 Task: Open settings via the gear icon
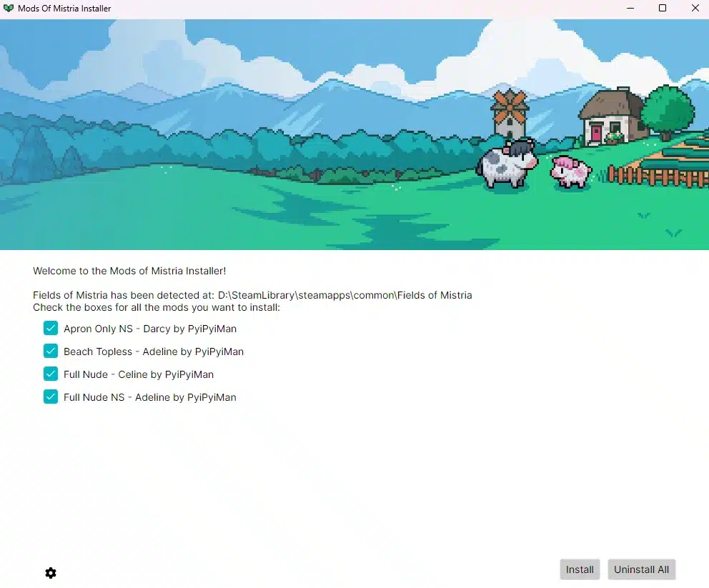[x=51, y=572]
